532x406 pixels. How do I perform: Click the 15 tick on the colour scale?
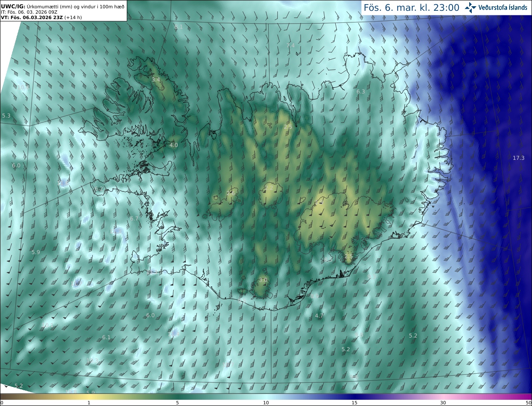(355, 403)
